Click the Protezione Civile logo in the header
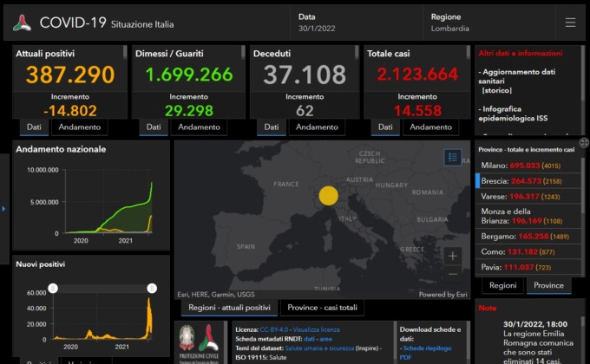 click(22, 23)
